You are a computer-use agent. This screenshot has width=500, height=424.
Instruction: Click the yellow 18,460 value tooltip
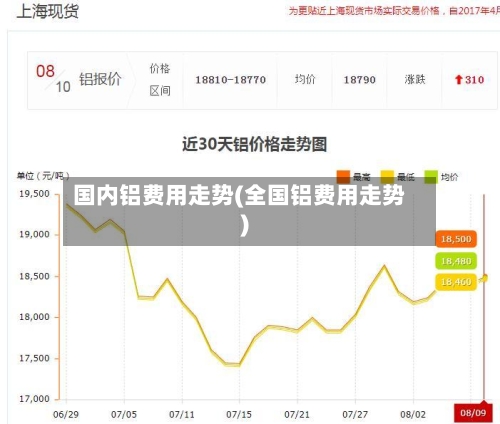(456, 282)
